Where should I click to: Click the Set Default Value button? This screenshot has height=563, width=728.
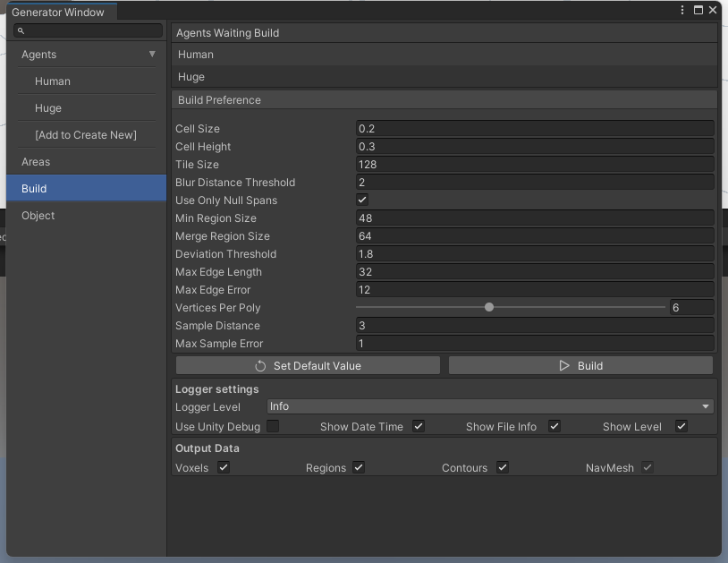pyautogui.click(x=308, y=365)
